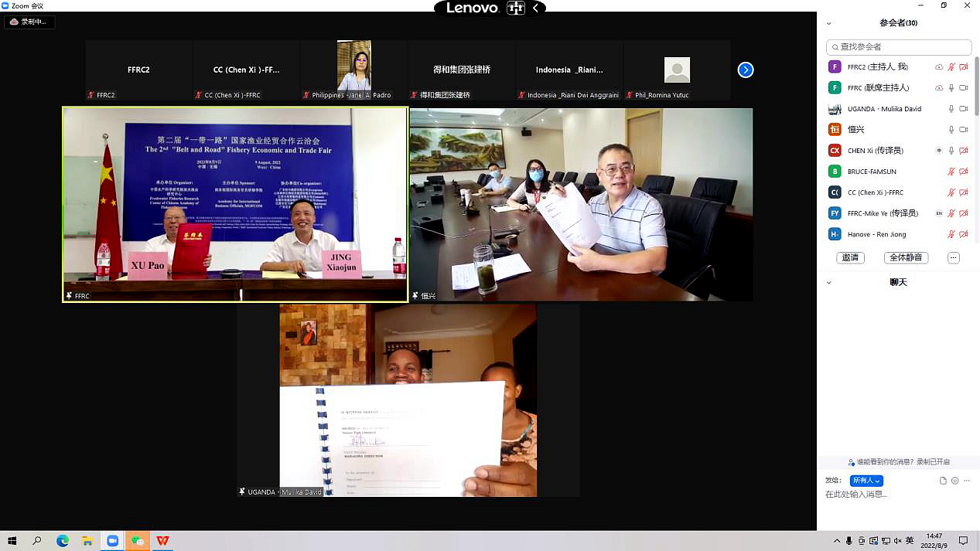Select the CC (Chen Xi) video thumbnail
980x551 pixels.
(x=246, y=70)
